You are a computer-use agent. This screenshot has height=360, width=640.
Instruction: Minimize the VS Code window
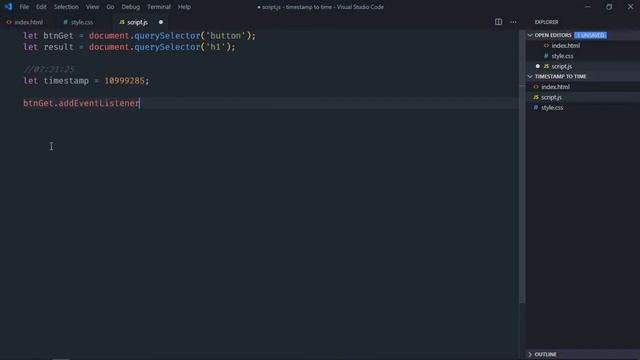[x=588, y=7]
